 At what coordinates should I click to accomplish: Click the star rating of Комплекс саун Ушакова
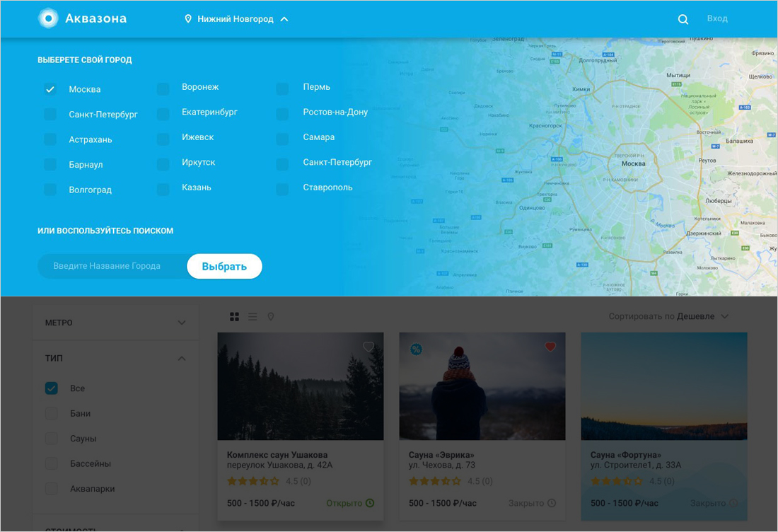253,481
